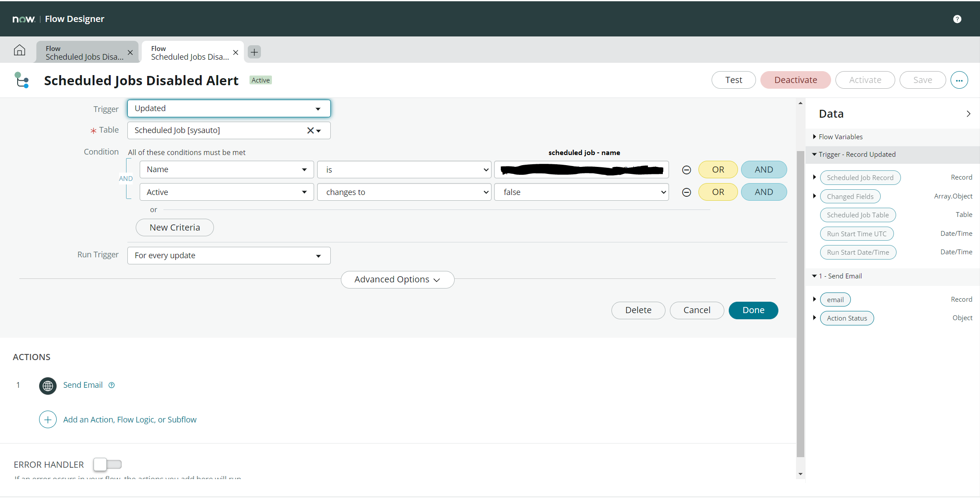Collapse the Data panel with the chevron icon
Viewport: 980px width, 498px height.
968,113
